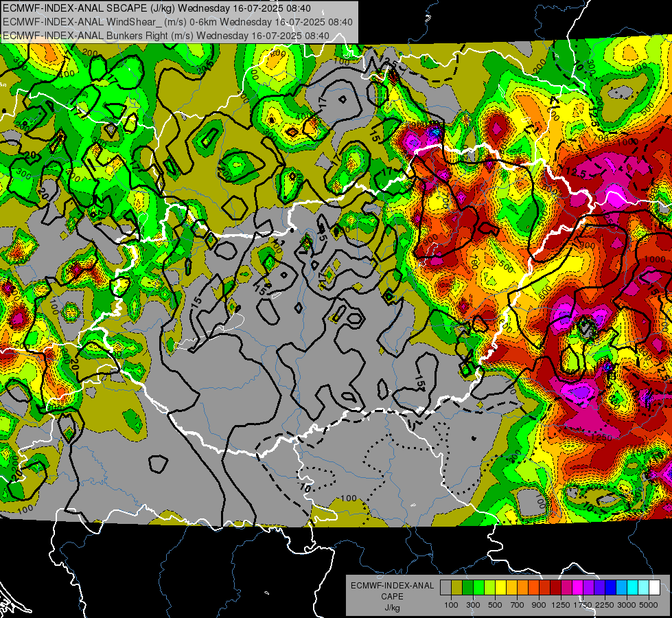Click the orange-red legend swatch before 900
The height and width of the screenshot is (618, 672).
[533, 587]
